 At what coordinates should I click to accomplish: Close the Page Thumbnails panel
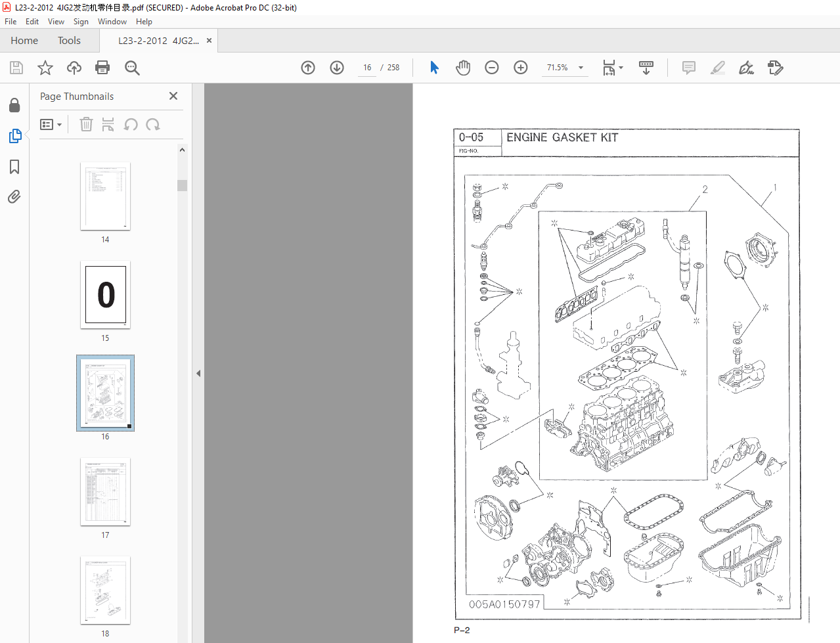[173, 96]
